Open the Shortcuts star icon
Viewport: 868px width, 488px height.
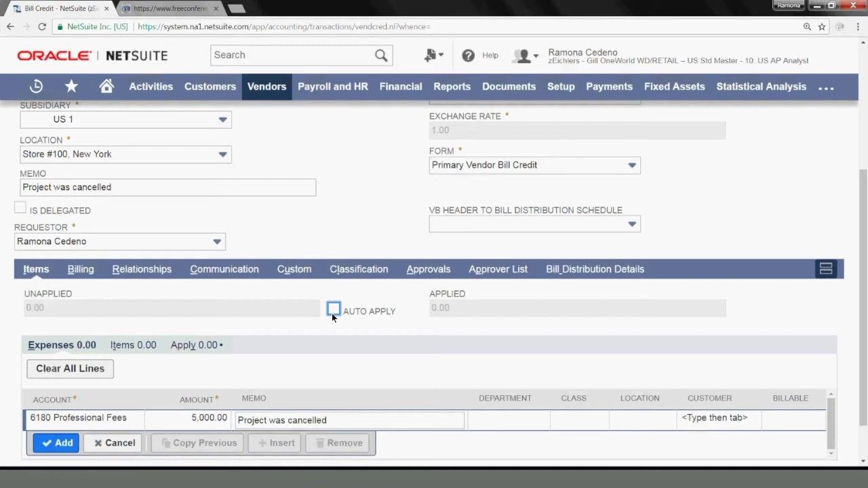coord(71,86)
